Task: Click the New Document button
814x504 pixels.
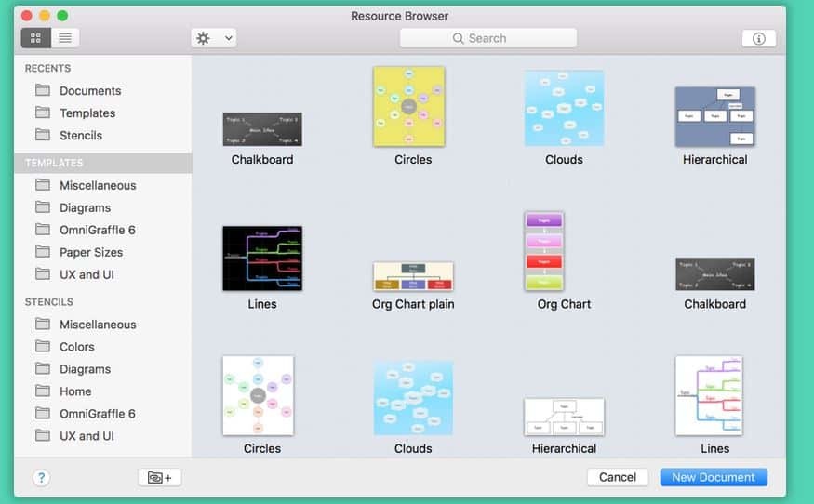Action: 713,477
